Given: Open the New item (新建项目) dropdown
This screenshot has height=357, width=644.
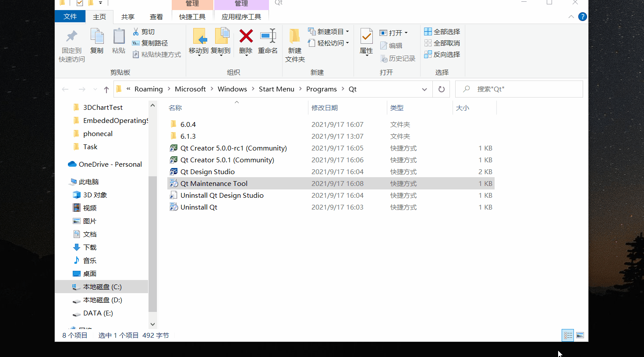Looking at the screenshot, I should pyautogui.click(x=329, y=31).
